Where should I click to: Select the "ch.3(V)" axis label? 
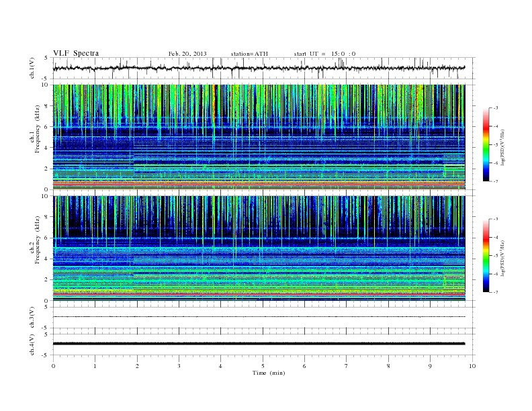32,317
